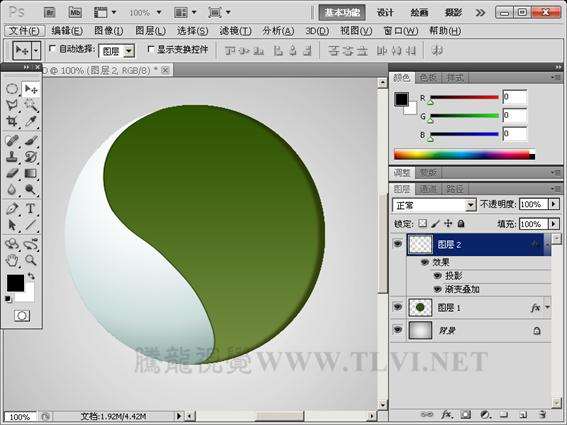567x425 pixels.
Task: Open the 图层(L) menu
Action: coord(150,31)
